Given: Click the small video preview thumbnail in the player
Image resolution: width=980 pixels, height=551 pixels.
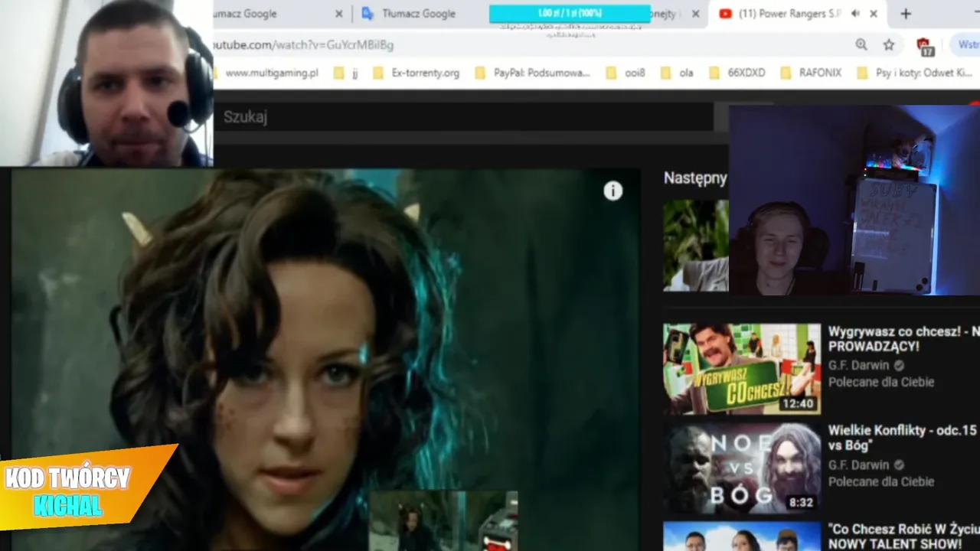Looking at the screenshot, I should pyautogui.click(x=443, y=521).
